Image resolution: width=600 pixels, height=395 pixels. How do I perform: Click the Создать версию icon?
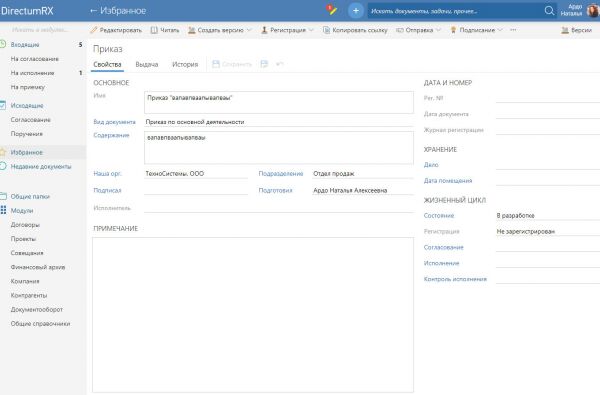tap(191, 30)
